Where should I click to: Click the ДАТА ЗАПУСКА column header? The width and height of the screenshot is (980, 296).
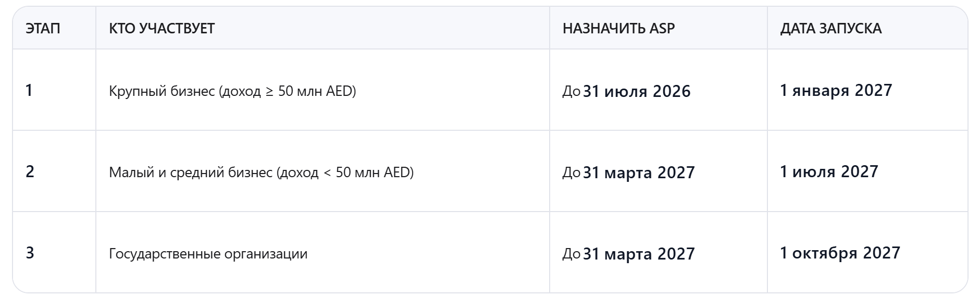pos(830,28)
